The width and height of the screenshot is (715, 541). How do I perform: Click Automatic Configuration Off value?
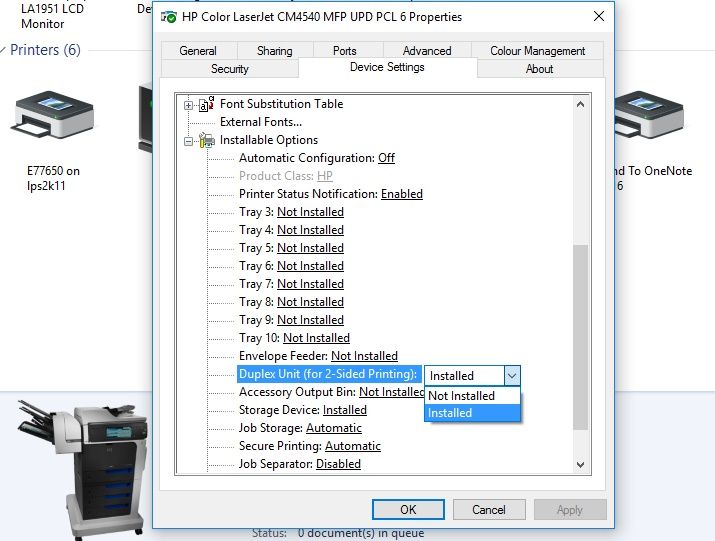pyautogui.click(x=386, y=158)
